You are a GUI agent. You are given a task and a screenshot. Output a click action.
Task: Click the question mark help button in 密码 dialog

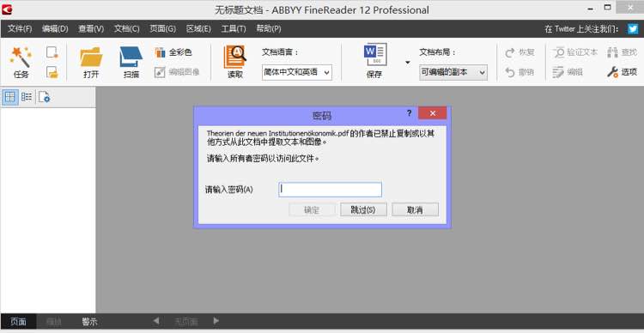pyautogui.click(x=409, y=113)
